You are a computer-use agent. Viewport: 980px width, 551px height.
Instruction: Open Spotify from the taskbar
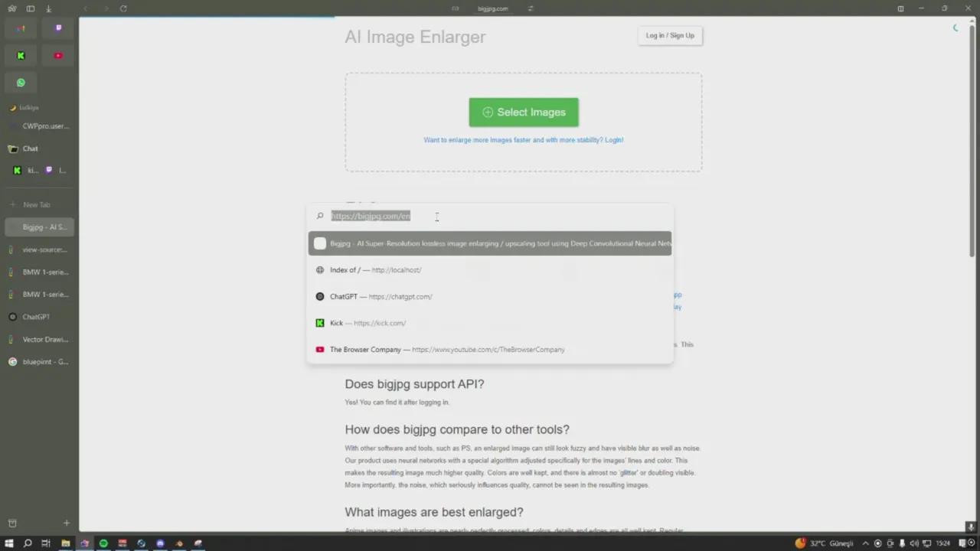click(x=103, y=543)
